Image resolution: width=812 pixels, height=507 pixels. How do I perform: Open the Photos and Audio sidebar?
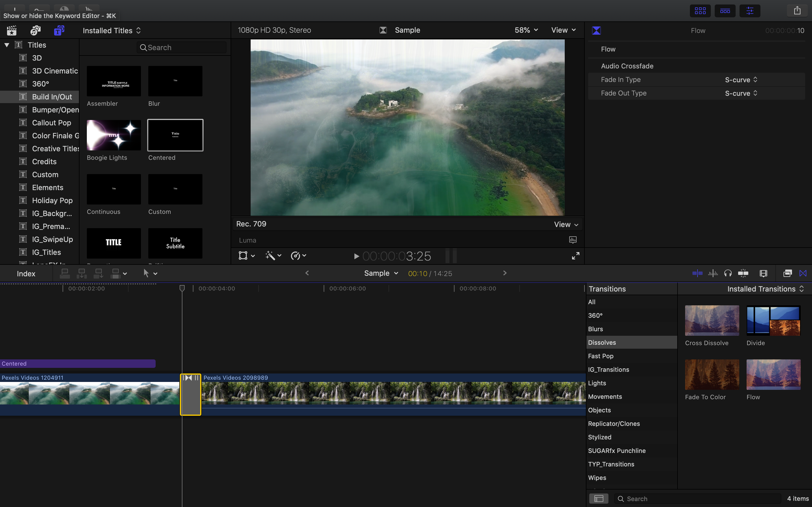click(35, 30)
